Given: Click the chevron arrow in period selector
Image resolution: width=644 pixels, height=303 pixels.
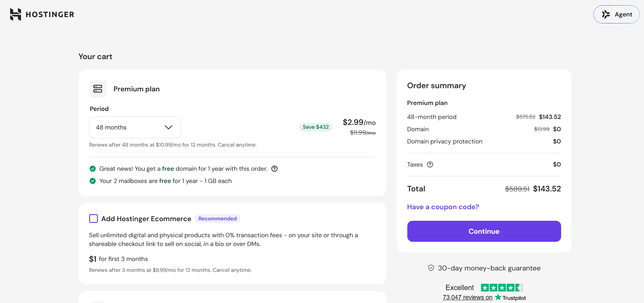Looking at the screenshot, I should click(169, 127).
